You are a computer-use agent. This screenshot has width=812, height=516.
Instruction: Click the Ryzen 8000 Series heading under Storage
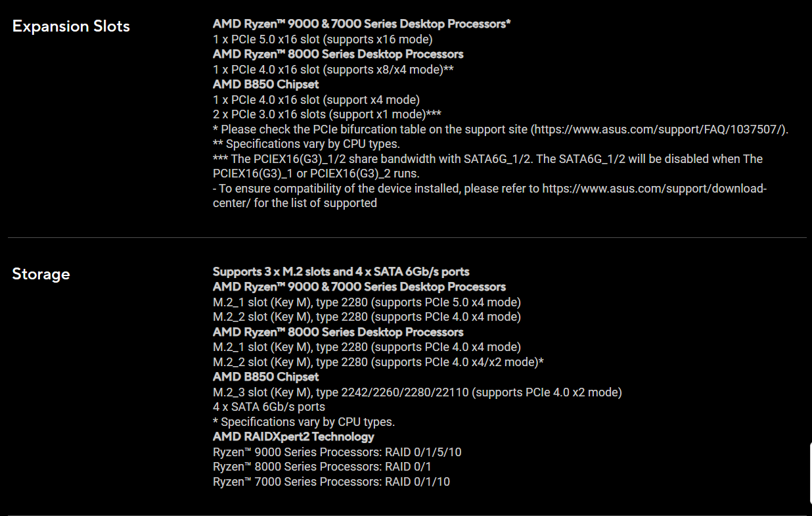[x=338, y=332]
